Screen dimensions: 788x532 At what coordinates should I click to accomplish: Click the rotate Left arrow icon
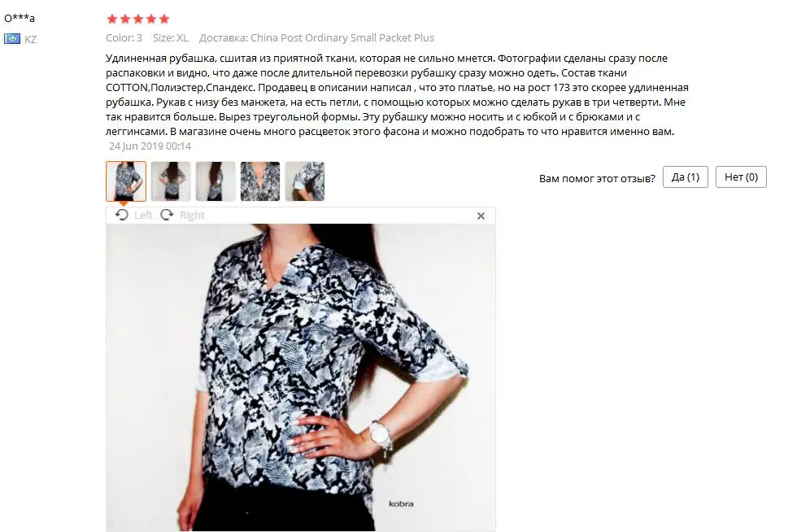[x=122, y=216]
